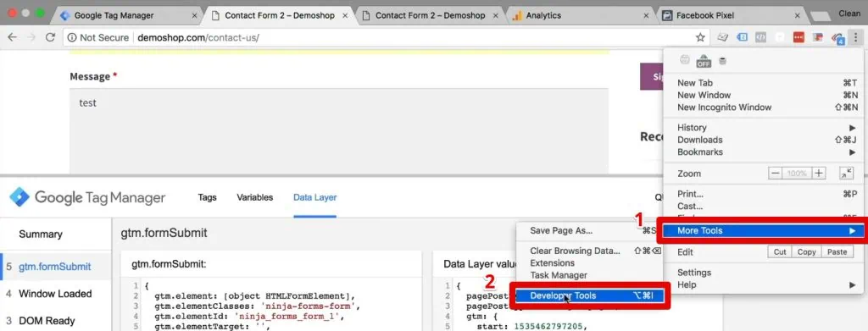This screenshot has width=868, height=331.
Task: Click the macOS green maximize button
Action: [41, 14]
